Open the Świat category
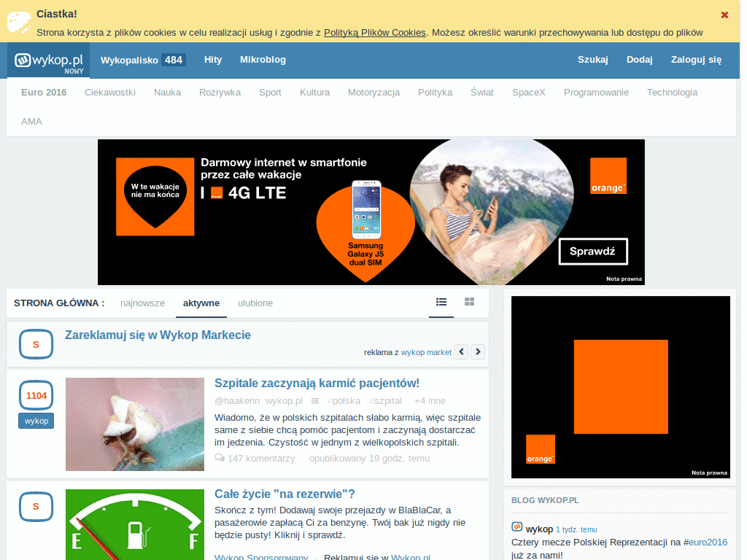 (482, 93)
